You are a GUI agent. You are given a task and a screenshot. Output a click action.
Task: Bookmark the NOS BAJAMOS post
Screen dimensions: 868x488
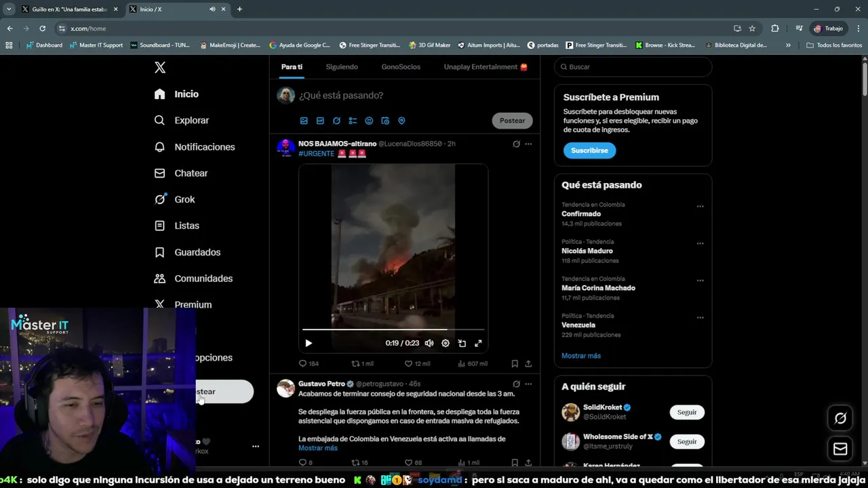[515, 364]
